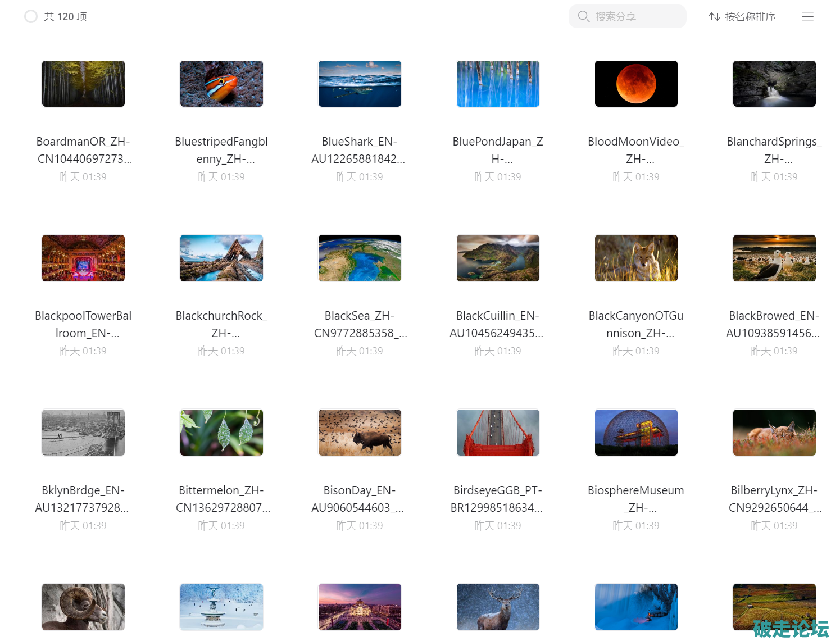Open the list view hamburger menu
Image resolution: width=840 pixels, height=641 pixels.
pyautogui.click(x=807, y=17)
